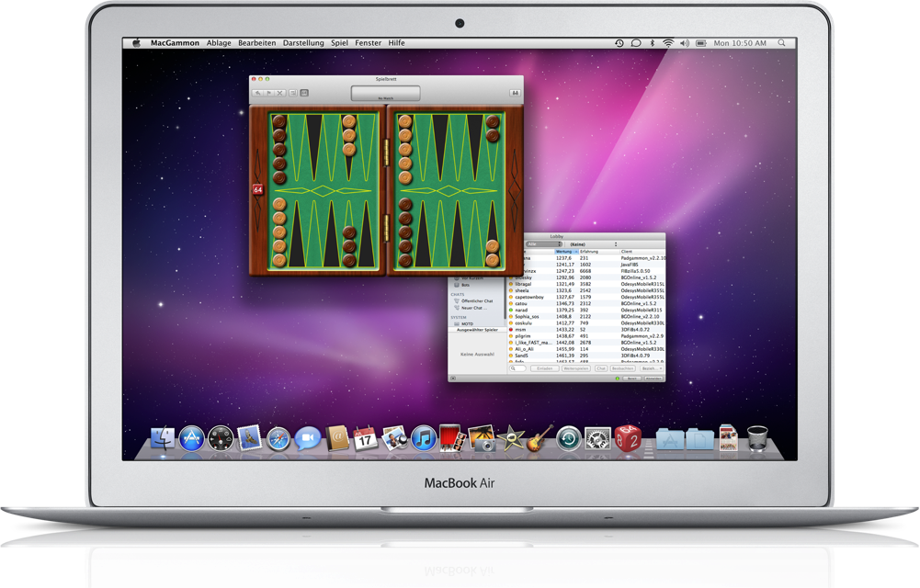Image resolution: width=920 pixels, height=588 pixels.
Task: Open the Alle filter dropdown in Lobby
Action: point(543,243)
